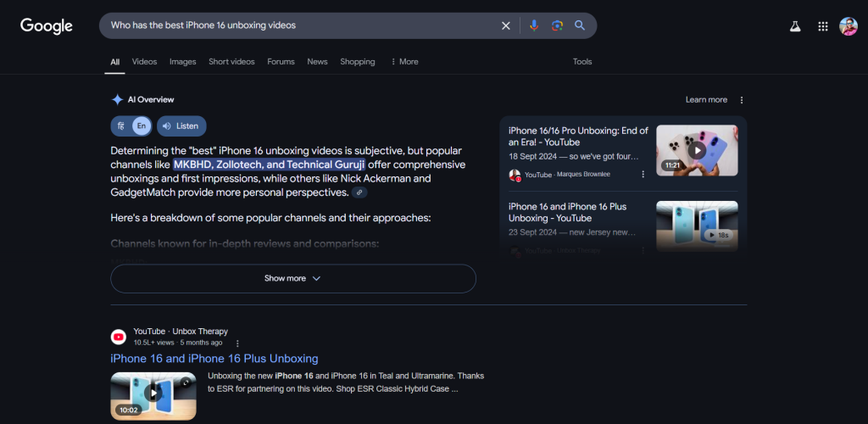
Task: Listen to the AI Overview aloud
Action: 181,126
